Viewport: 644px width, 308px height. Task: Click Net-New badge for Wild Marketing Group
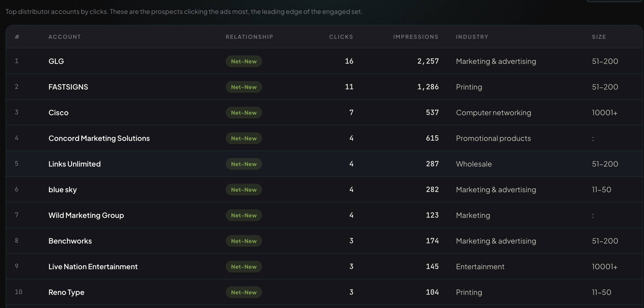pyautogui.click(x=244, y=215)
